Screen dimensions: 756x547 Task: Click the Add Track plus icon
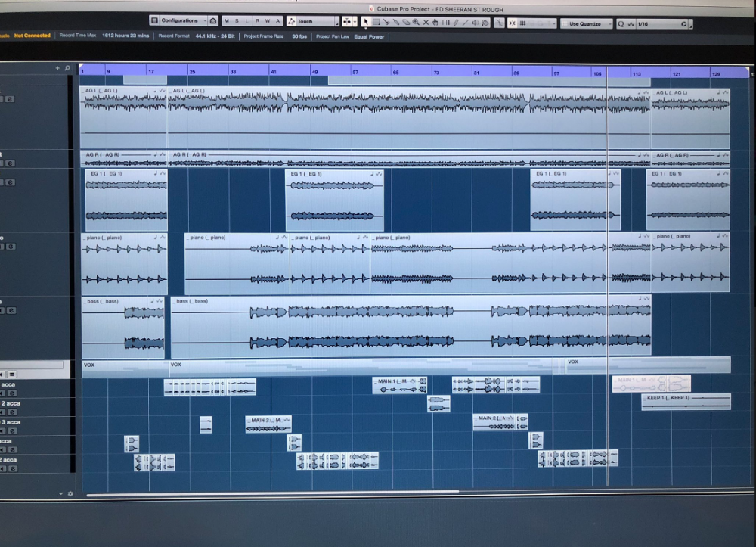58,68
